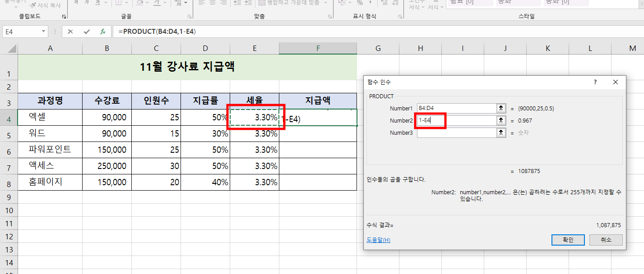
Task: Open the 도움말(H) help link
Action: click(x=379, y=240)
